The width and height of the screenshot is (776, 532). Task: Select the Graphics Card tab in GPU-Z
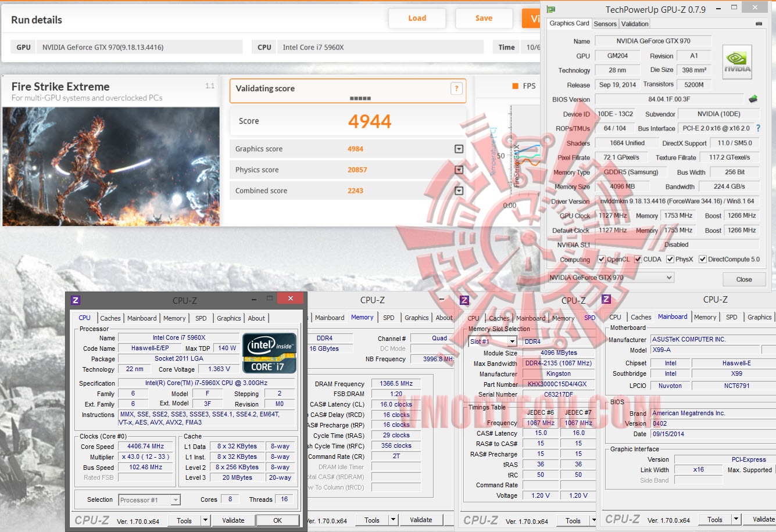pyautogui.click(x=570, y=23)
